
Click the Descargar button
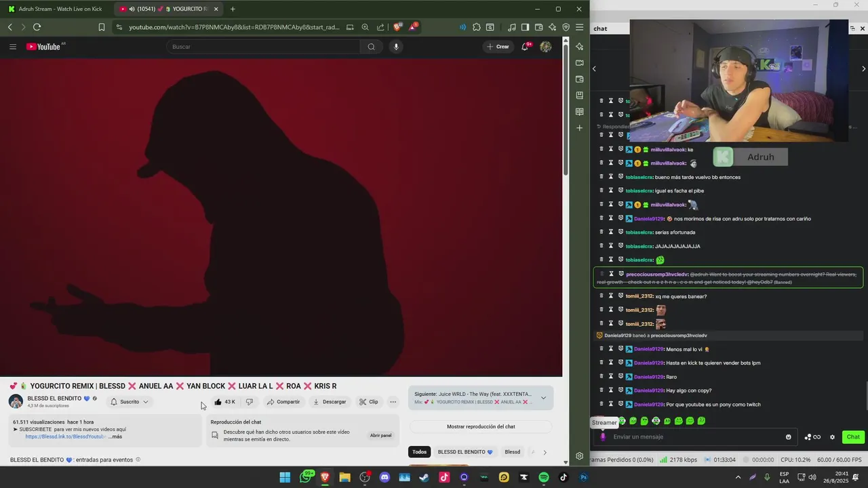coord(330,402)
